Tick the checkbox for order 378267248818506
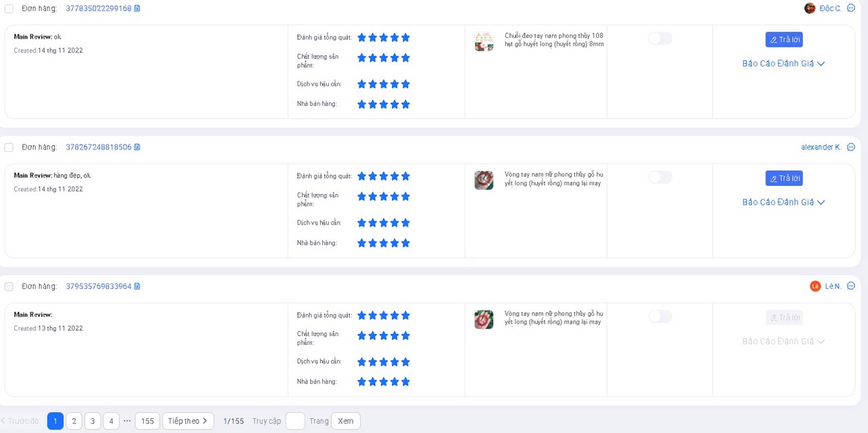The width and height of the screenshot is (868, 433). coord(9,147)
